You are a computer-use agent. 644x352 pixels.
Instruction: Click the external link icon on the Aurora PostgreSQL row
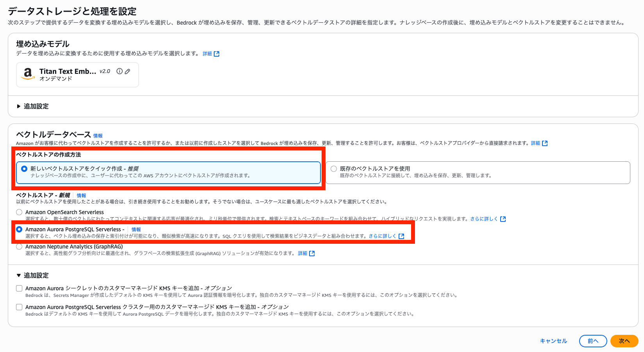click(x=401, y=236)
